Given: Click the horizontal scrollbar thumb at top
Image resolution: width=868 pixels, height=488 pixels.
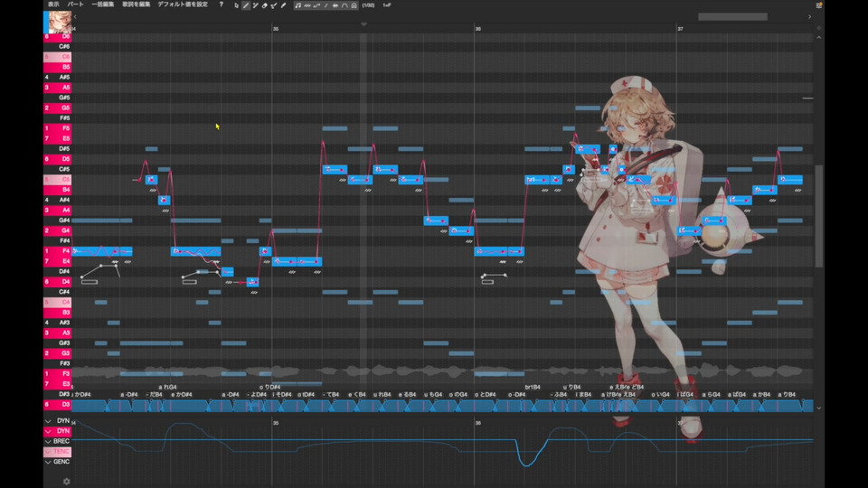Looking at the screenshot, I should pos(732,17).
